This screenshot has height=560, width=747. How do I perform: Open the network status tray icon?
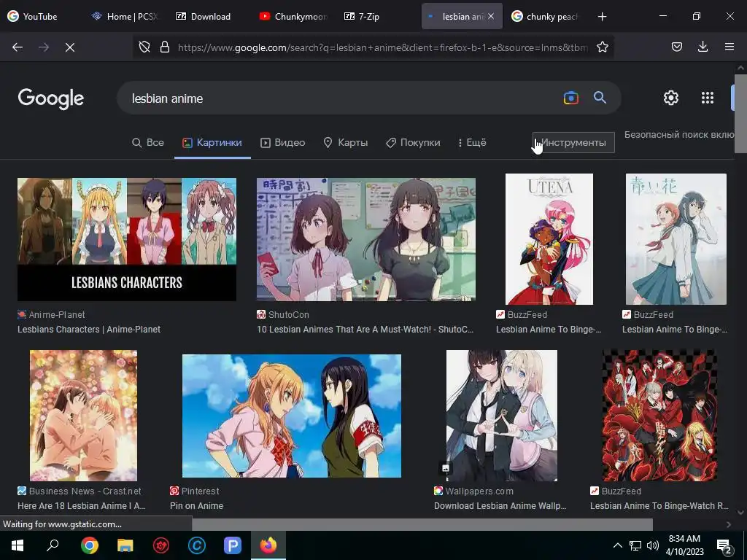point(635,545)
